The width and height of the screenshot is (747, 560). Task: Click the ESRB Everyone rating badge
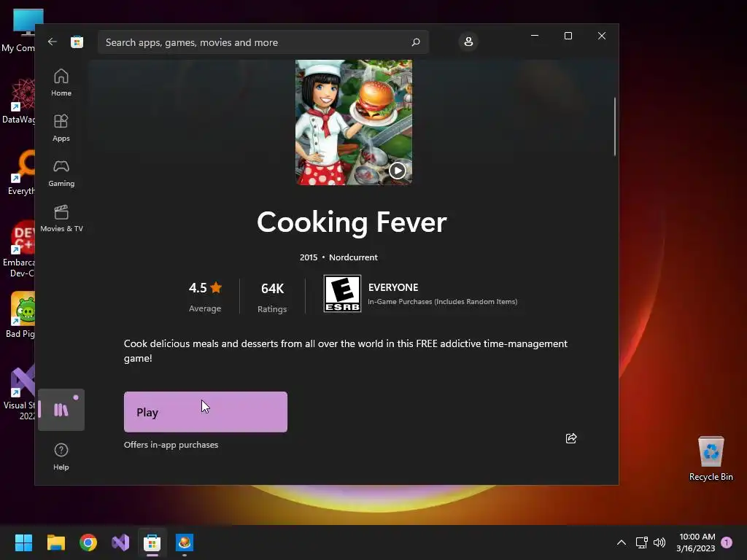tap(342, 293)
